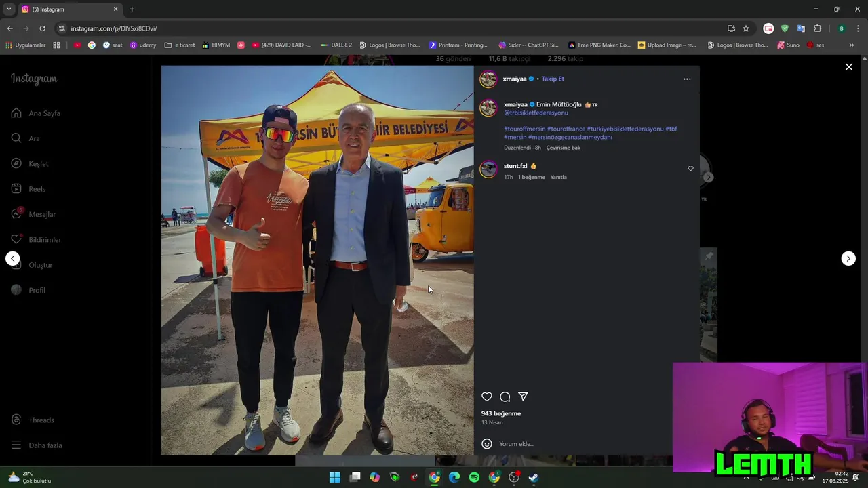Click stunt.fxl comment avatar
This screenshot has width=868, height=488.
click(x=488, y=169)
